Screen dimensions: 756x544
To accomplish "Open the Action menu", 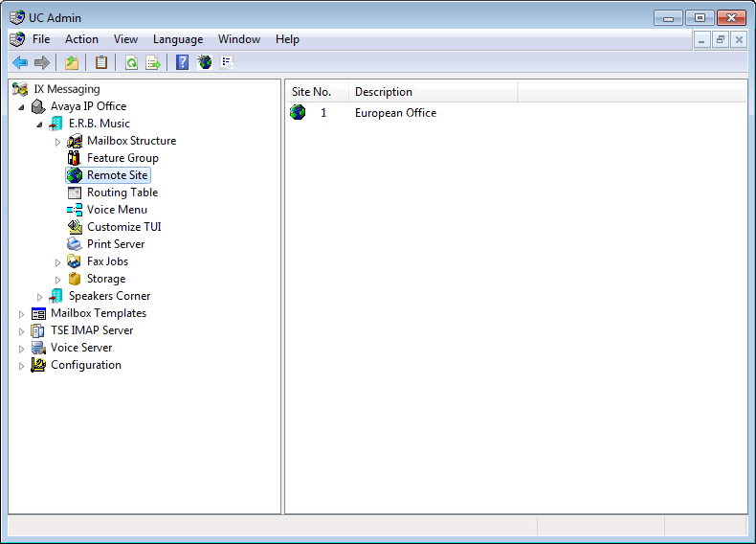I will (x=81, y=39).
